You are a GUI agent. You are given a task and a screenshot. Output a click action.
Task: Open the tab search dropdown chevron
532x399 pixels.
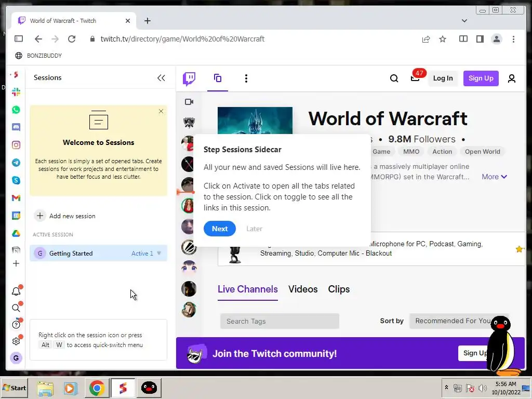pos(464,21)
